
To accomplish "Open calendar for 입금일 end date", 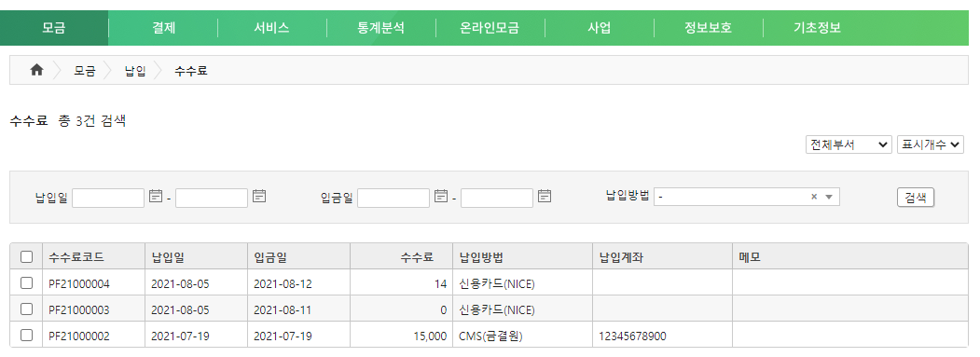I will click(x=545, y=197).
